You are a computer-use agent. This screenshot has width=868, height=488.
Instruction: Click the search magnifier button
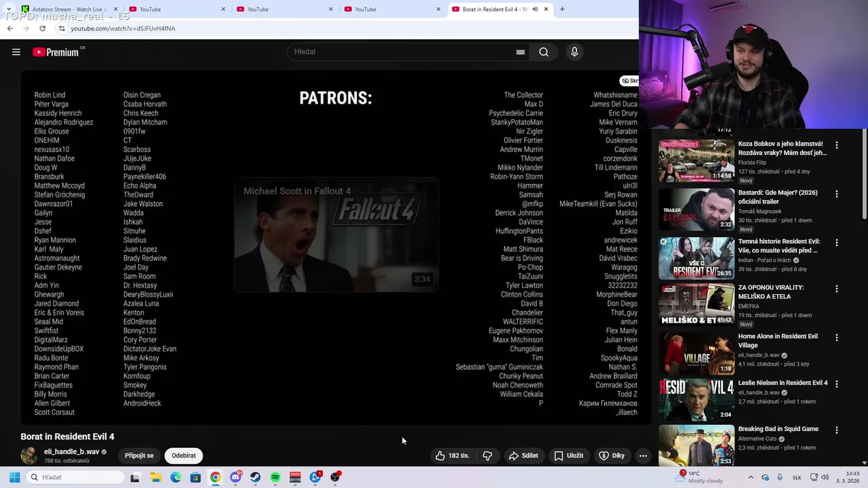(x=544, y=52)
